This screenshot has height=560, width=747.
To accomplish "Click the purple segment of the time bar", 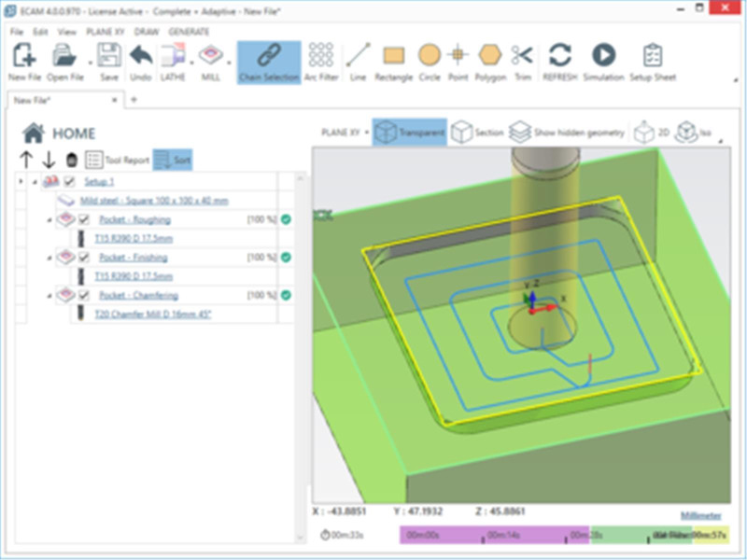I will pyautogui.click(x=494, y=535).
